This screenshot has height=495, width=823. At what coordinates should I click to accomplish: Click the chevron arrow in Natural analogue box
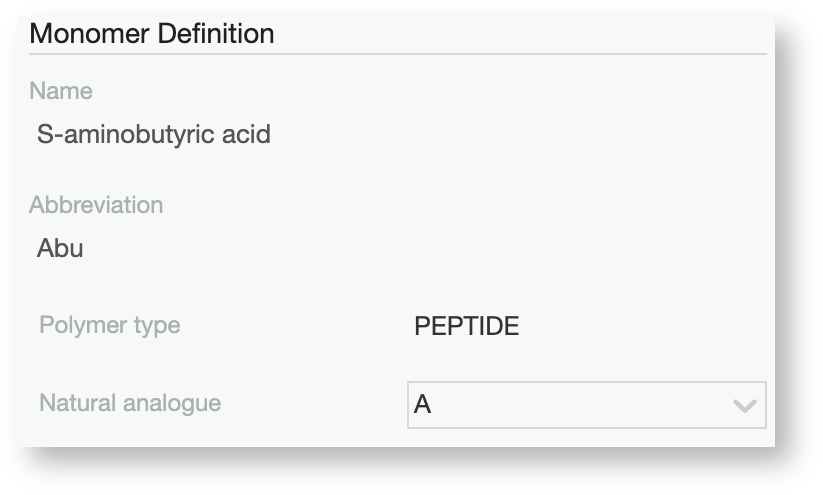[743, 406]
